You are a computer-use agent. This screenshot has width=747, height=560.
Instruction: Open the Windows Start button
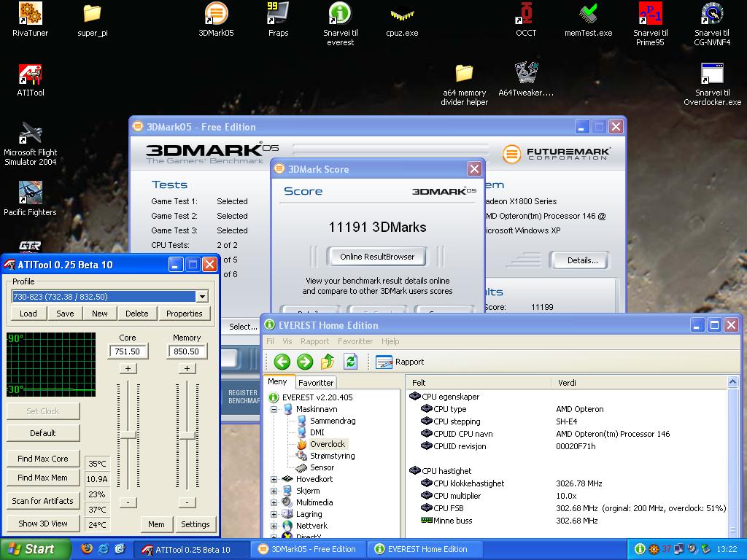tap(34, 549)
